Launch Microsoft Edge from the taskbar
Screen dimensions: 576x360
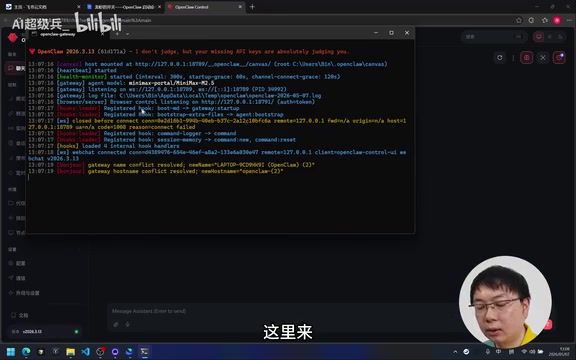tap(26, 352)
